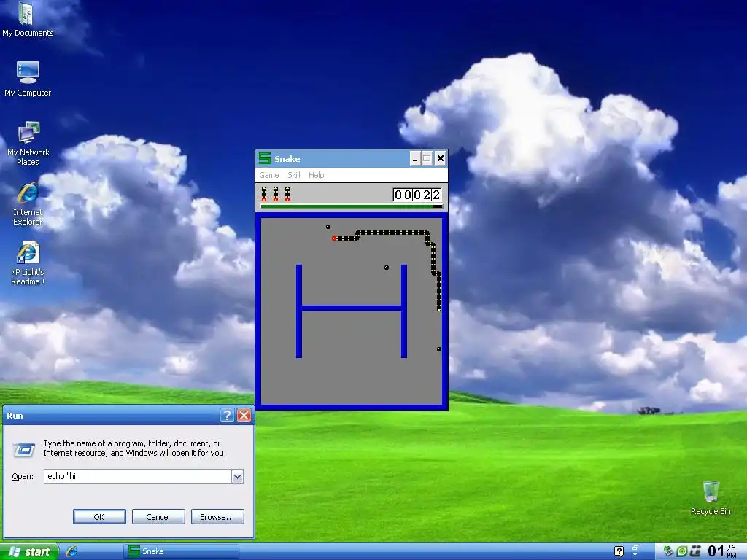The width and height of the screenshot is (747, 560).
Task: Select the My Computer desktop icon
Action: tap(28, 79)
